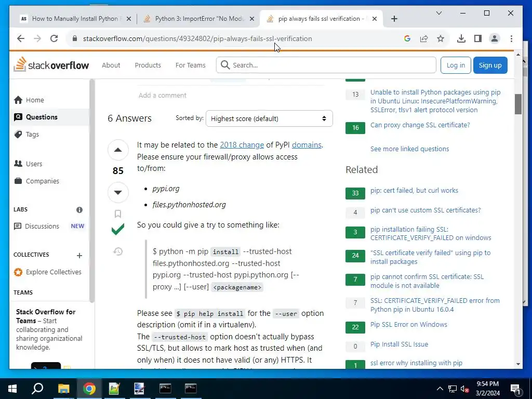Open the notification center icon
The height and width of the screenshot is (399, 532).
[516, 389]
